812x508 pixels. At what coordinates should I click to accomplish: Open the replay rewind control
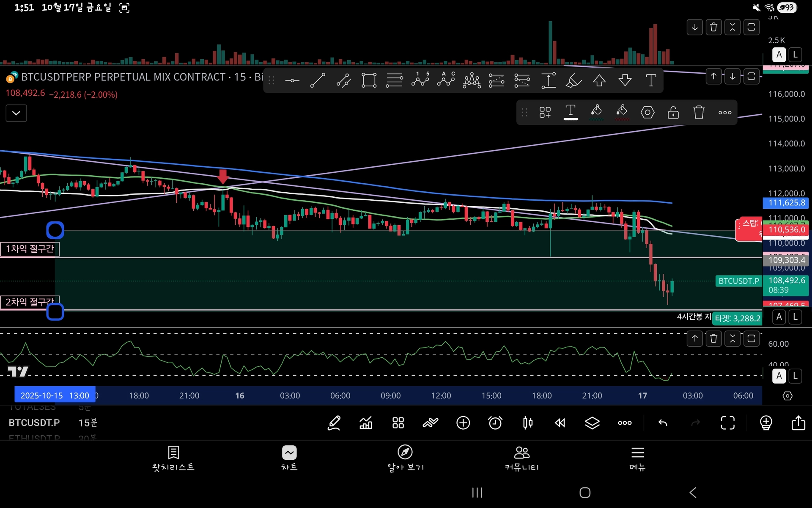pyautogui.click(x=560, y=422)
